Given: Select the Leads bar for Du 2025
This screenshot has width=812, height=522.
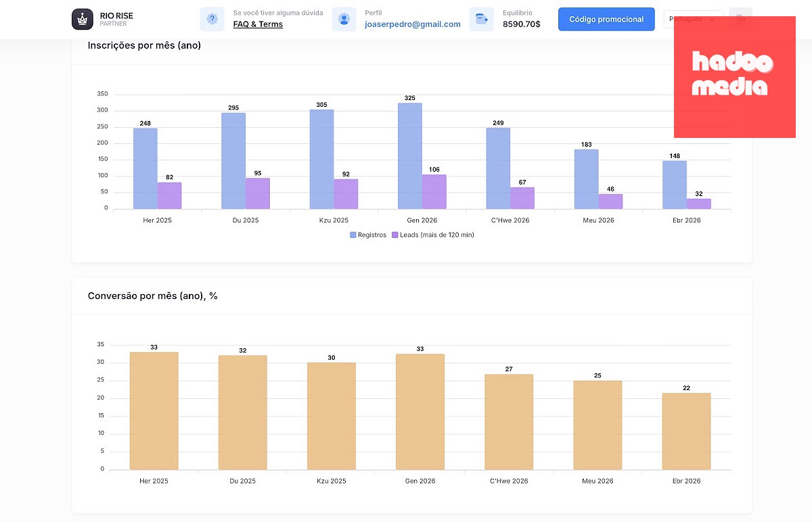Looking at the screenshot, I should (258, 193).
